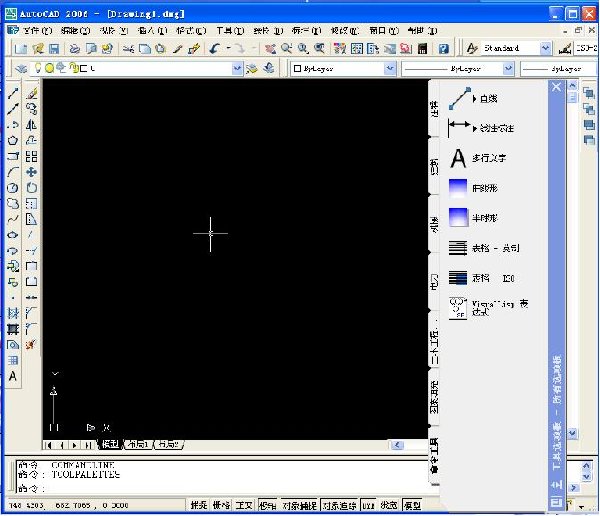Image resolution: width=600 pixels, height=516 pixels.
Task: Toggle DYN dynamic input in status bar
Action: click(368, 505)
